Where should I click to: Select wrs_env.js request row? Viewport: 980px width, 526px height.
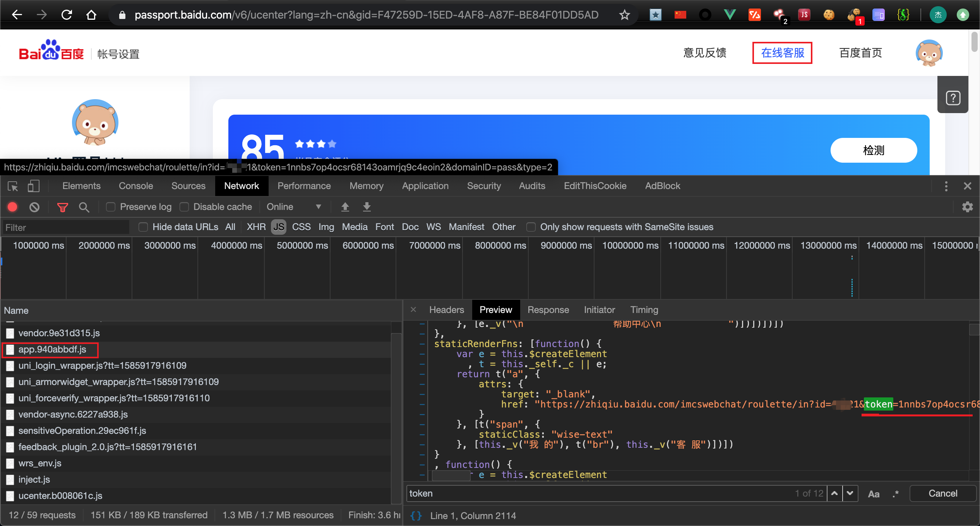pyautogui.click(x=196, y=463)
